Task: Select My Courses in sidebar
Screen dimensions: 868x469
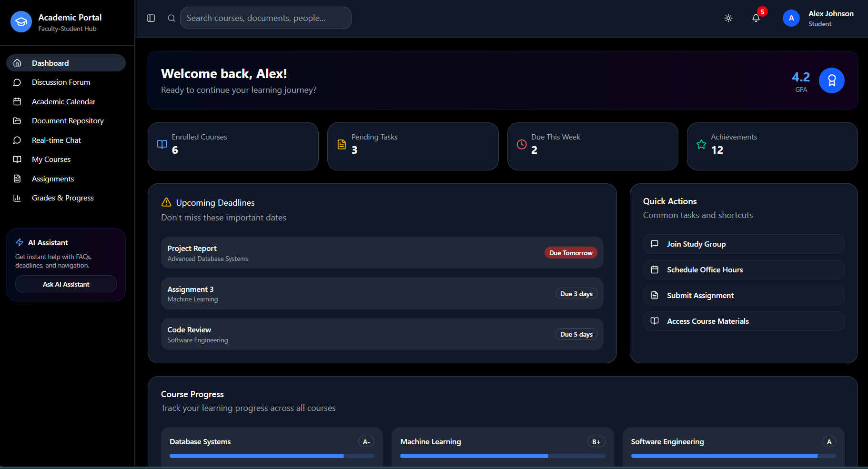Action: click(66, 160)
